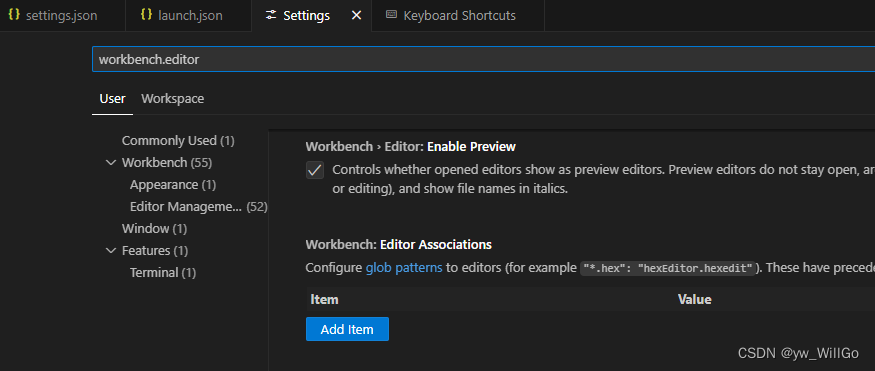Uncheck the Enable Preview checkbox
Image resolution: width=875 pixels, height=371 pixels.
point(315,170)
